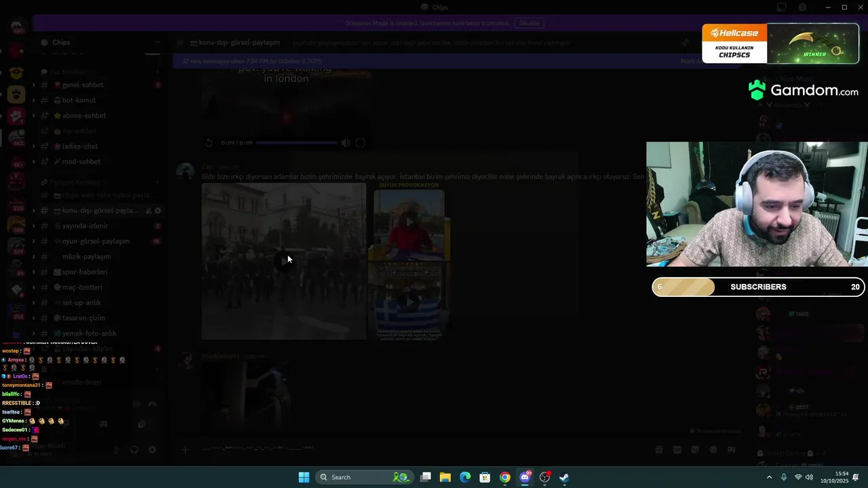Open the emoji picker in message bar
868x488 pixels.
click(x=713, y=449)
